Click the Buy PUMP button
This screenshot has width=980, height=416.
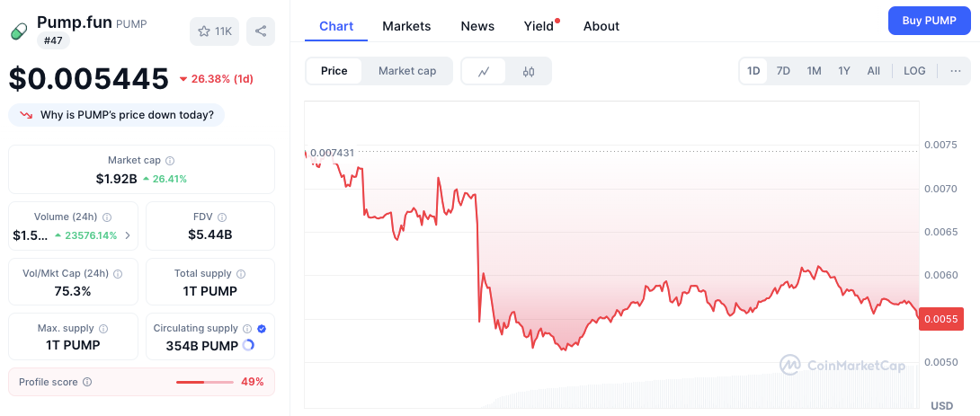tap(929, 20)
